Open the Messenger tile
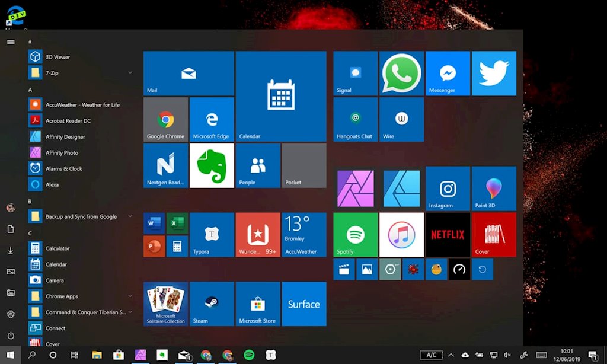607x364 pixels. coord(448,73)
